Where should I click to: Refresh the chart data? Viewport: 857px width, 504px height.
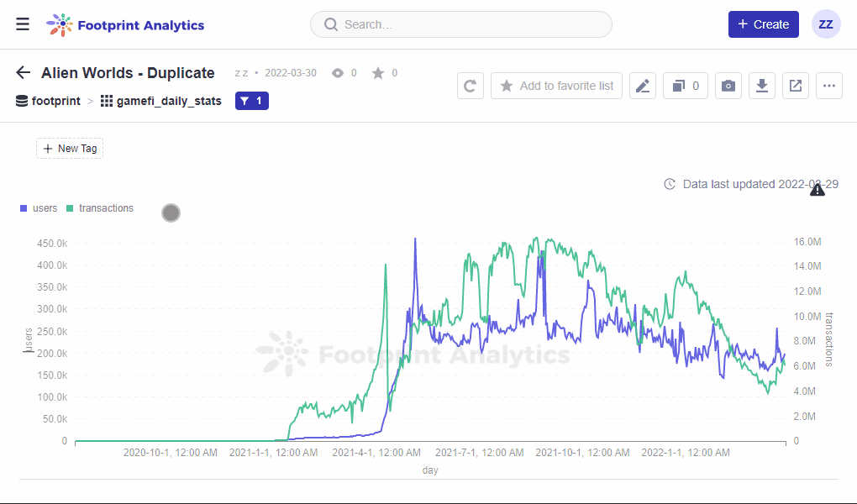(x=470, y=86)
